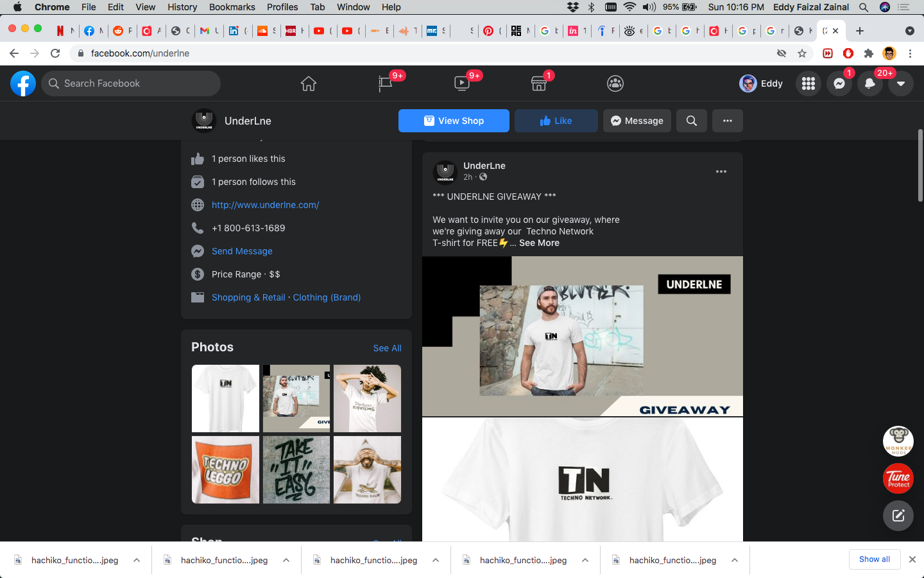Click the address bar URL
This screenshot has height=578, width=924.
point(140,53)
